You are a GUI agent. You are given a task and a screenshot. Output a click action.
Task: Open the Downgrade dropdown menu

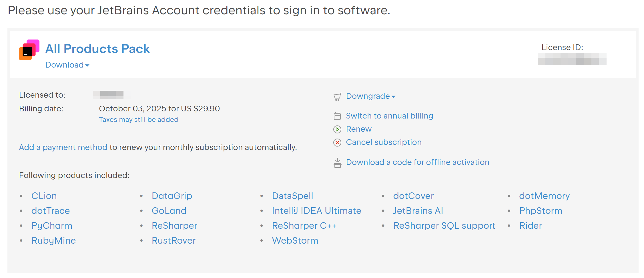point(371,96)
